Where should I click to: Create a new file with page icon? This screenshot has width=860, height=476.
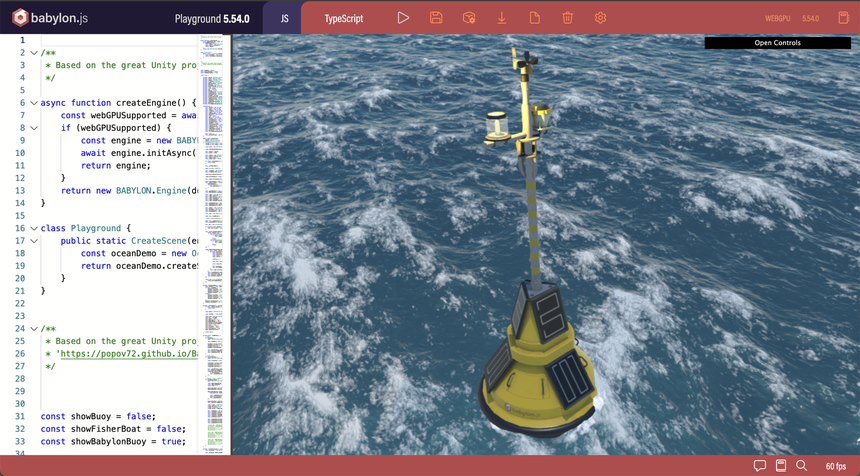point(535,18)
